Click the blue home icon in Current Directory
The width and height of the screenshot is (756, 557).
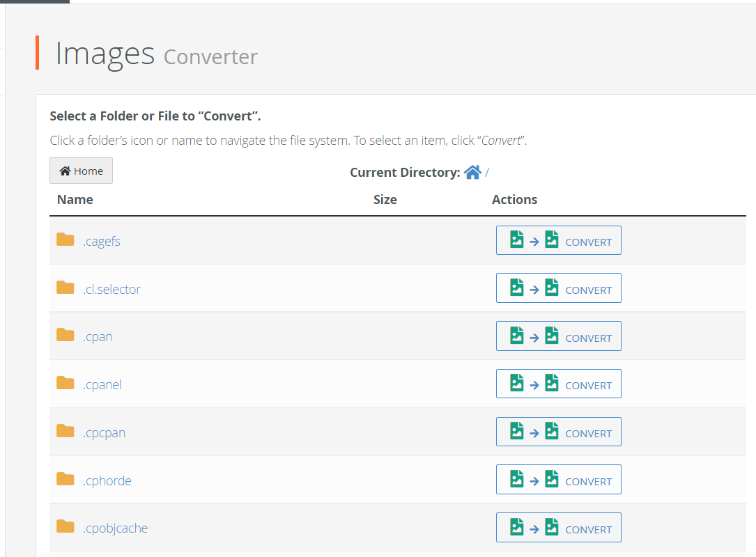click(x=472, y=172)
